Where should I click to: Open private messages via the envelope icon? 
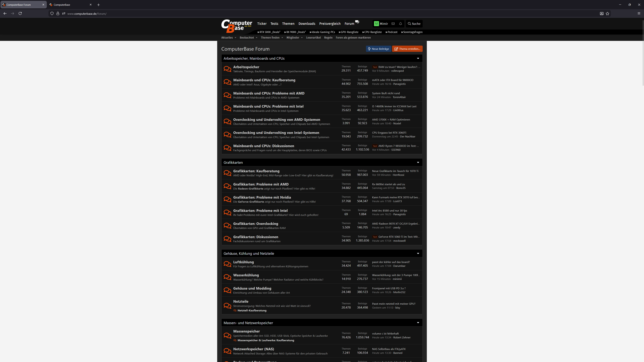393,23
